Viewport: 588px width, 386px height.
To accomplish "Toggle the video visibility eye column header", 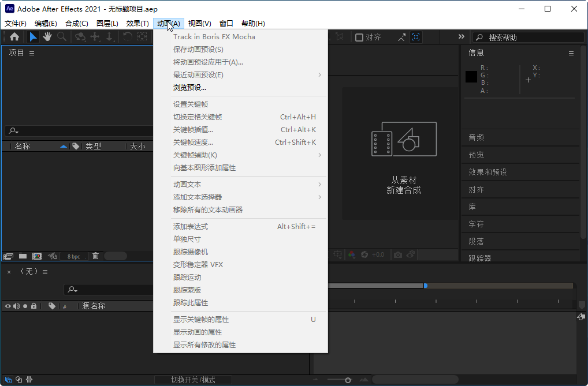I will 8,306.
